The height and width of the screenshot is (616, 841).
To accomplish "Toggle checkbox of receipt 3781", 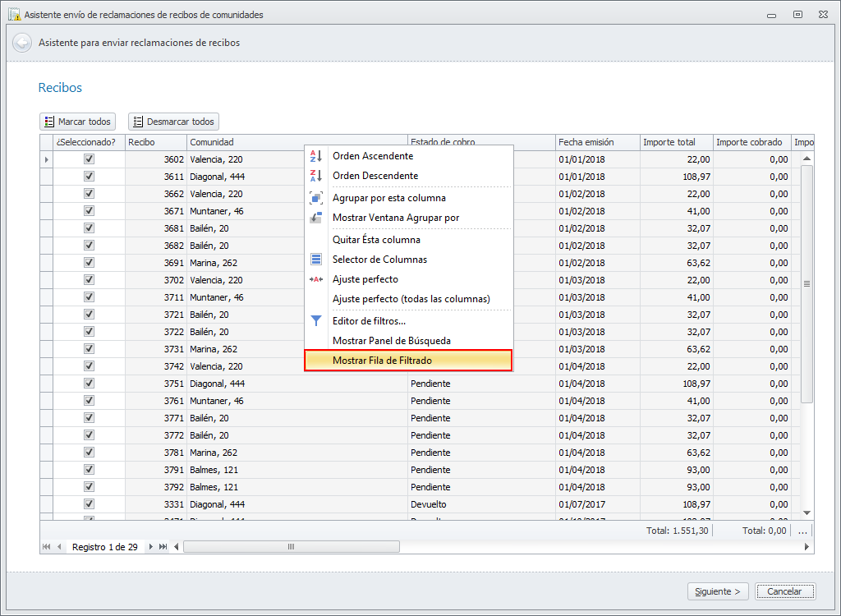I will [89, 452].
